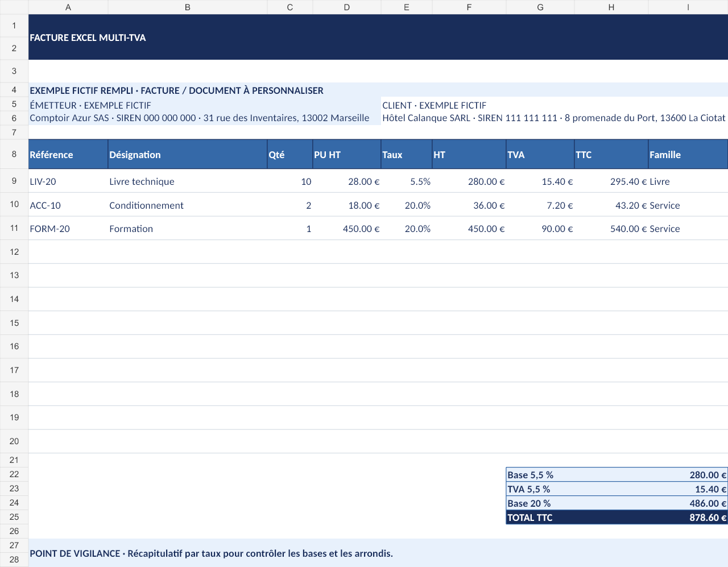This screenshot has height=567, width=728.
Task: Click the TTC header cell
Action: [x=611, y=155]
